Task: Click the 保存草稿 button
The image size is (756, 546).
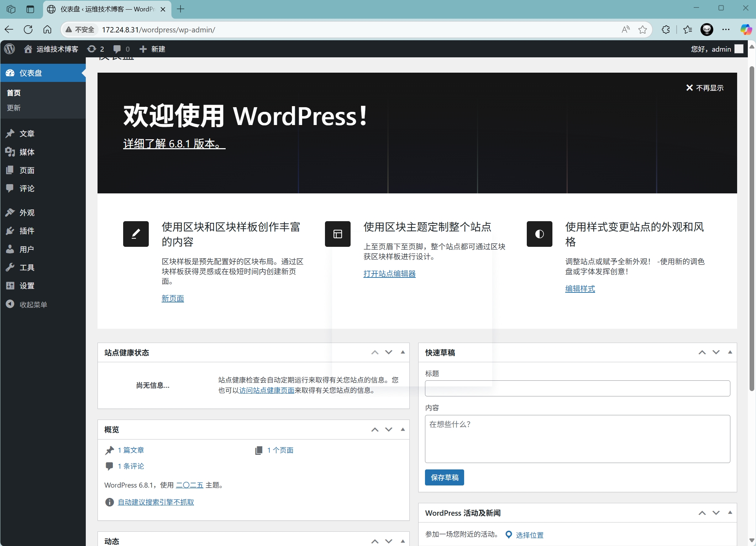Action: pos(444,477)
